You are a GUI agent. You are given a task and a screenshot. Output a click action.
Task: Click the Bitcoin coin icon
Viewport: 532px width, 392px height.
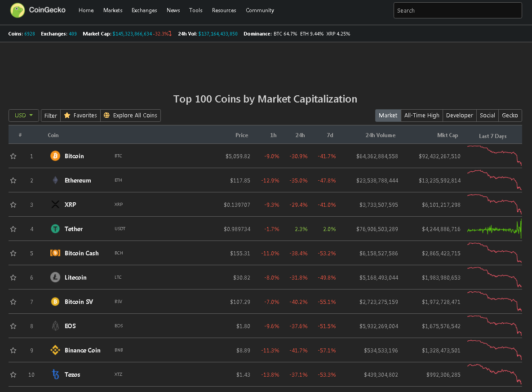tap(55, 156)
